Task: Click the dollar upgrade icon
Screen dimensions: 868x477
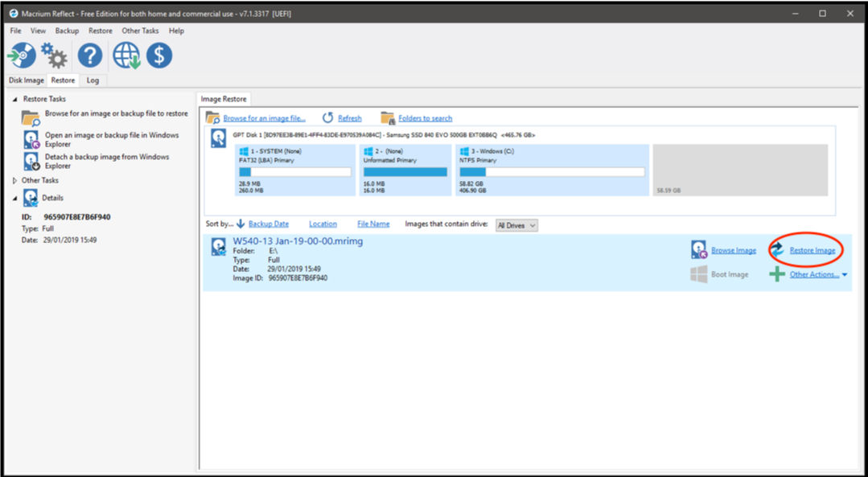Action: tap(159, 56)
